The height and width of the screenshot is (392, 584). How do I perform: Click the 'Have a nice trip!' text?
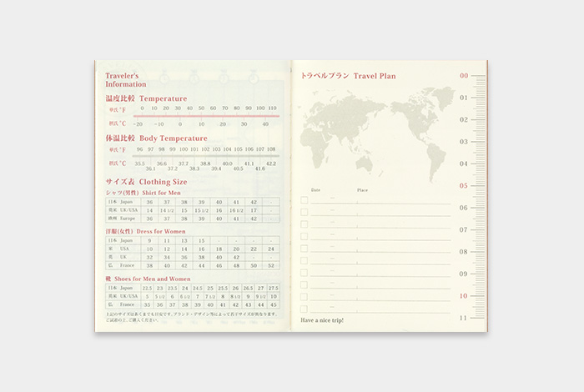322,320
